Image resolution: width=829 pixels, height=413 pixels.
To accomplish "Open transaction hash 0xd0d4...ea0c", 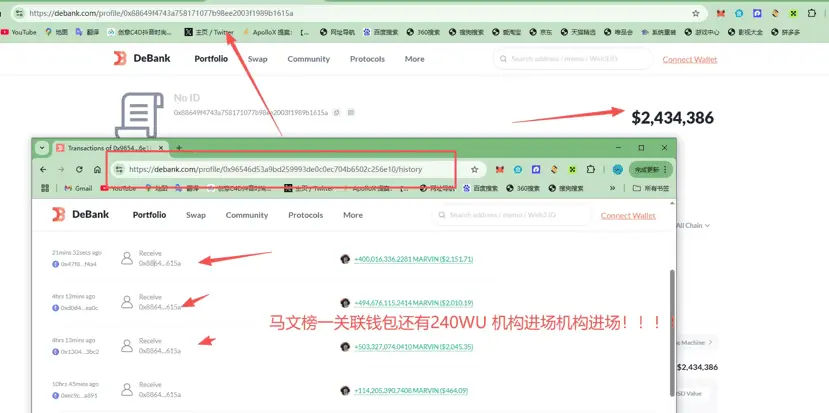I will coord(79,307).
